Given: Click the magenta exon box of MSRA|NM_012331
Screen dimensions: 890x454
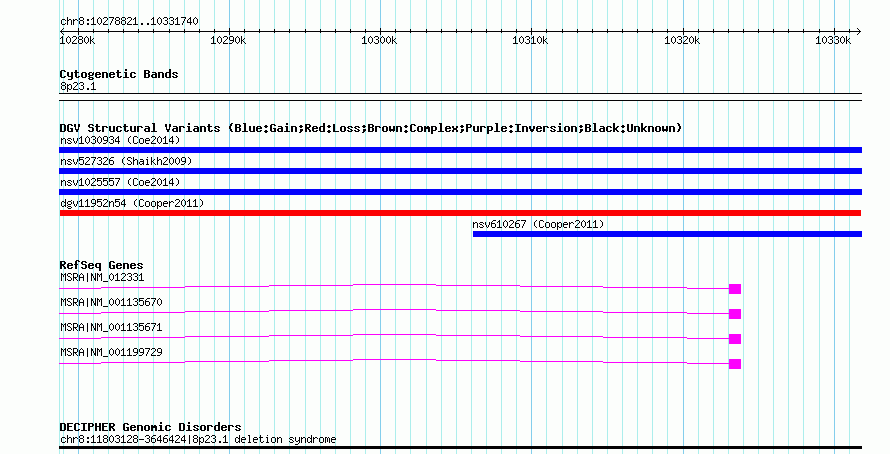Looking at the screenshot, I should (735, 289).
